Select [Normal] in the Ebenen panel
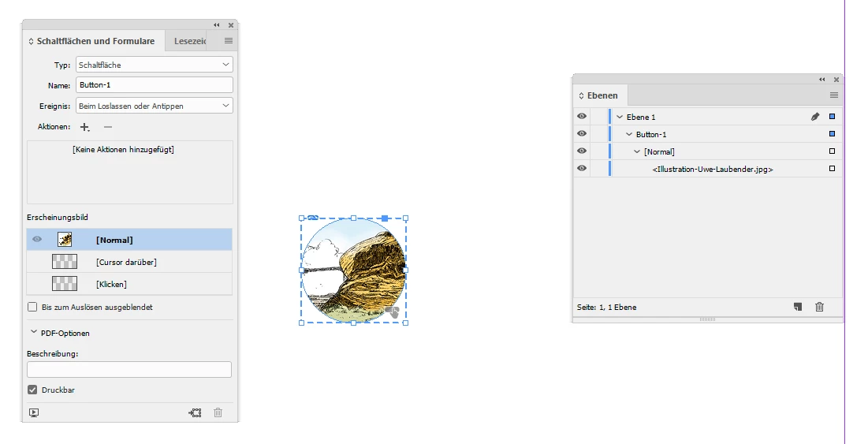The image size is (868, 444). tap(659, 151)
